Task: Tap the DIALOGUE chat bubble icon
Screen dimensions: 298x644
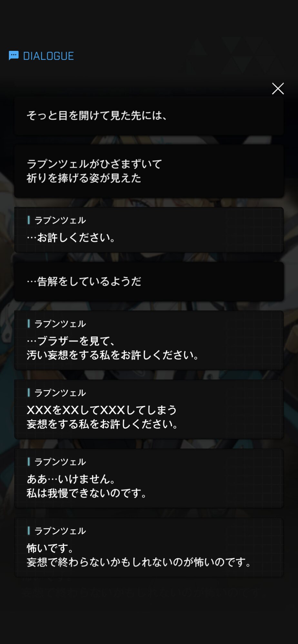Action: (x=14, y=56)
